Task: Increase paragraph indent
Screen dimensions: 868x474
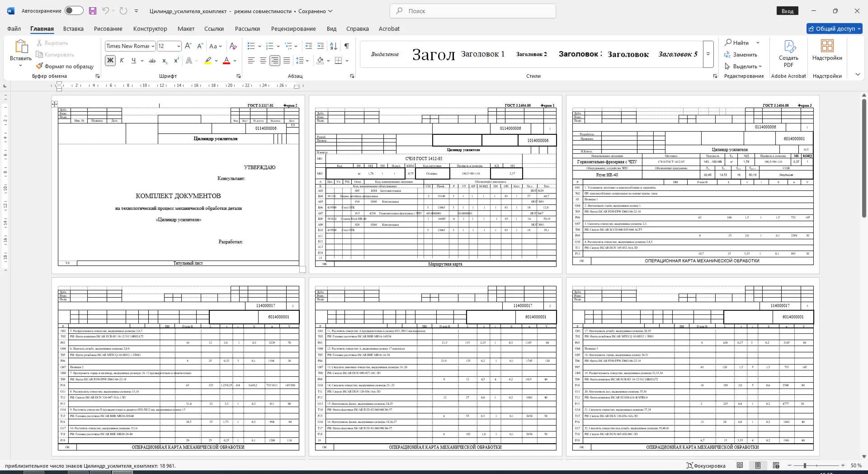Action: coord(321,46)
